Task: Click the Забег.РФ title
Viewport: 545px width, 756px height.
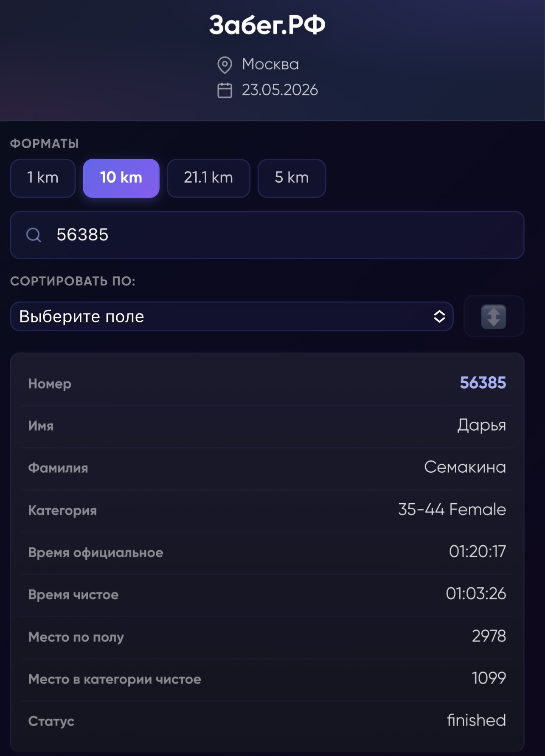Action: click(267, 25)
